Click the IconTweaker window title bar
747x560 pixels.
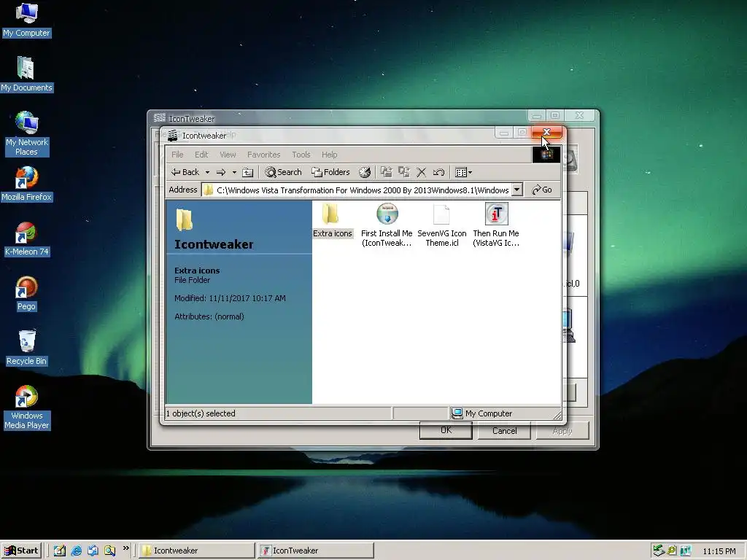338,118
